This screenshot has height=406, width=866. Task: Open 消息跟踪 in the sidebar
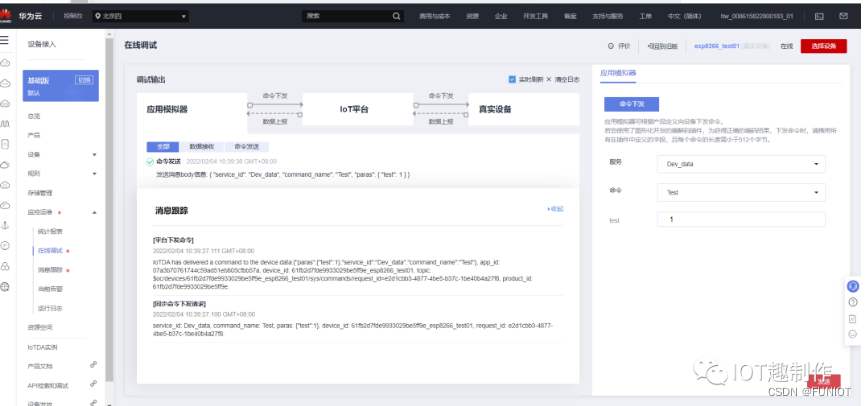point(50,270)
